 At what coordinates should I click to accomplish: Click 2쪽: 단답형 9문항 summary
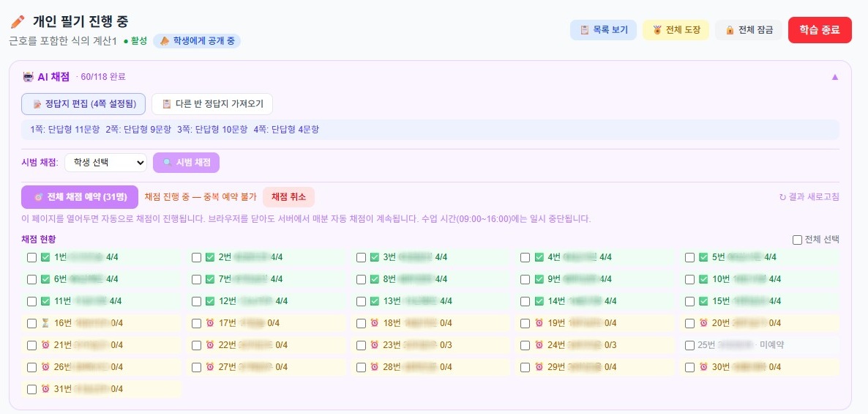pyautogui.click(x=139, y=130)
